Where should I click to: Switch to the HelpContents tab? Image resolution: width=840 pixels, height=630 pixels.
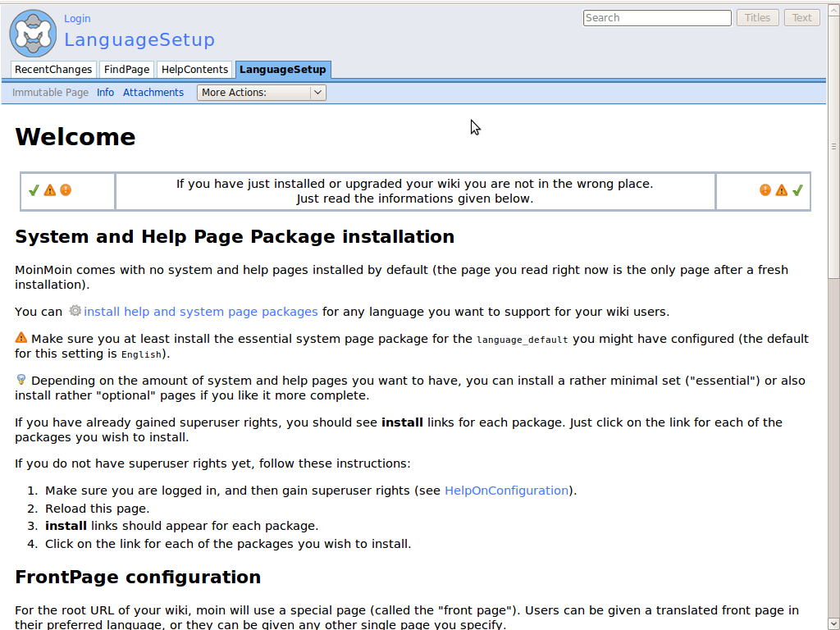(195, 70)
